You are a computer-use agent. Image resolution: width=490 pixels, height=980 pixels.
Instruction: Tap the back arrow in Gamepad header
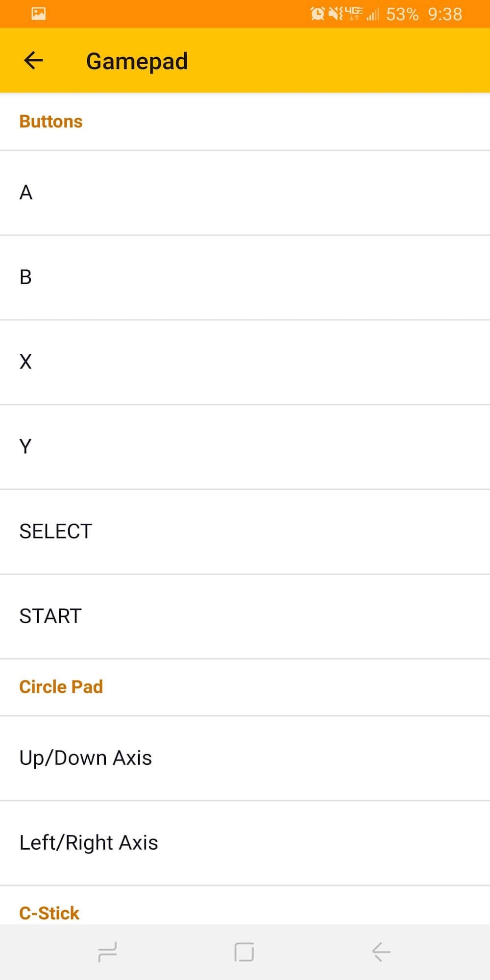33,61
